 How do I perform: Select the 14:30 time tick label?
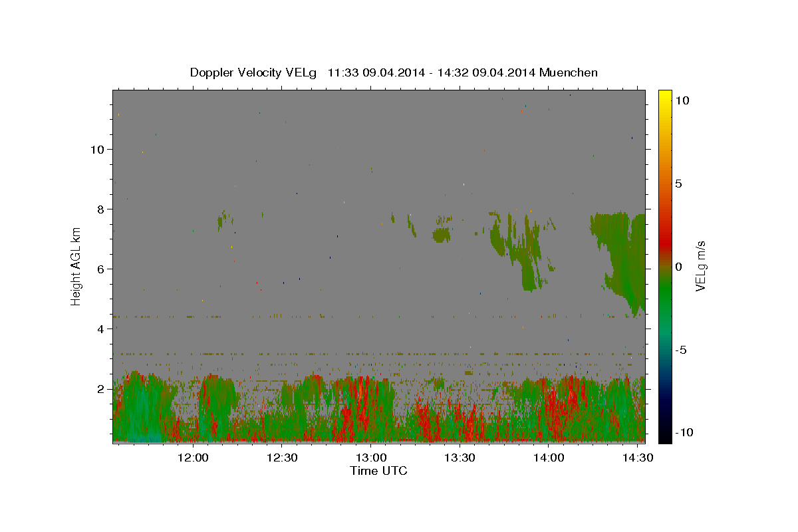pos(638,458)
